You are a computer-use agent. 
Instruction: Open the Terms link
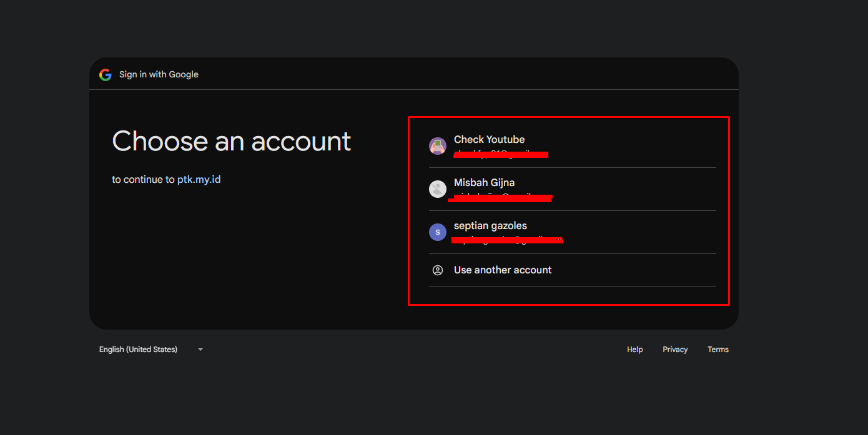click(x=718, y=349)
